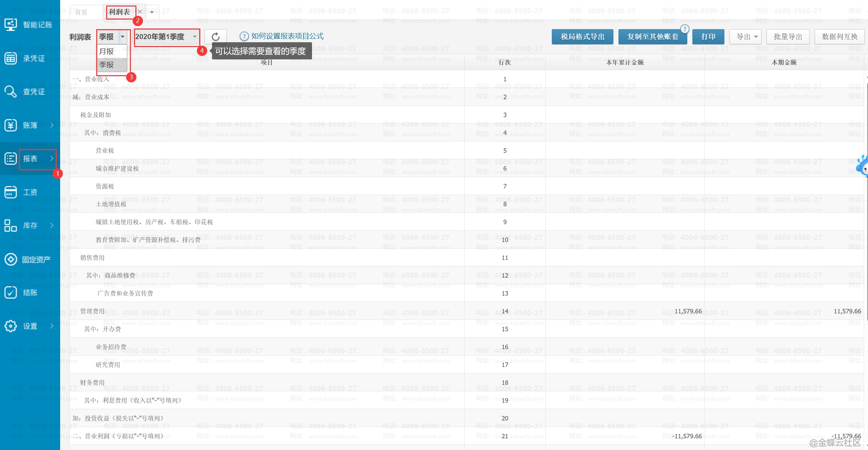868x450 pixels.
Task: Click help icon above 复制至其他账套
Action: 685,29
